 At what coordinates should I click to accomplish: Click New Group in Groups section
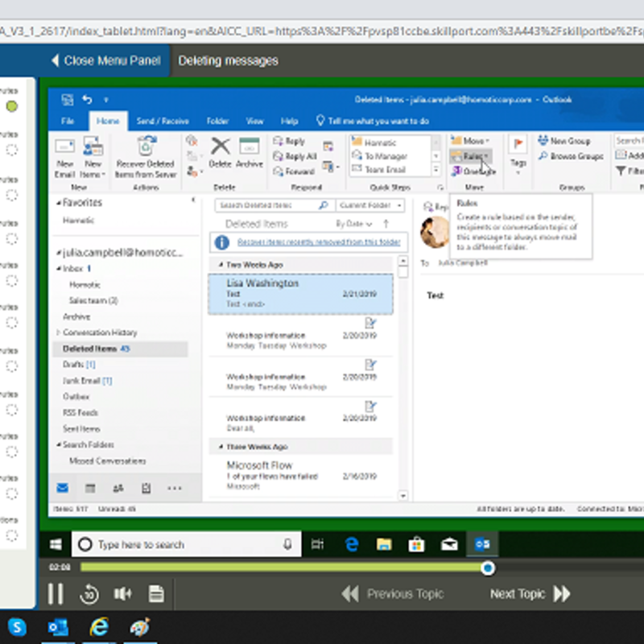[x=564, y=141]
